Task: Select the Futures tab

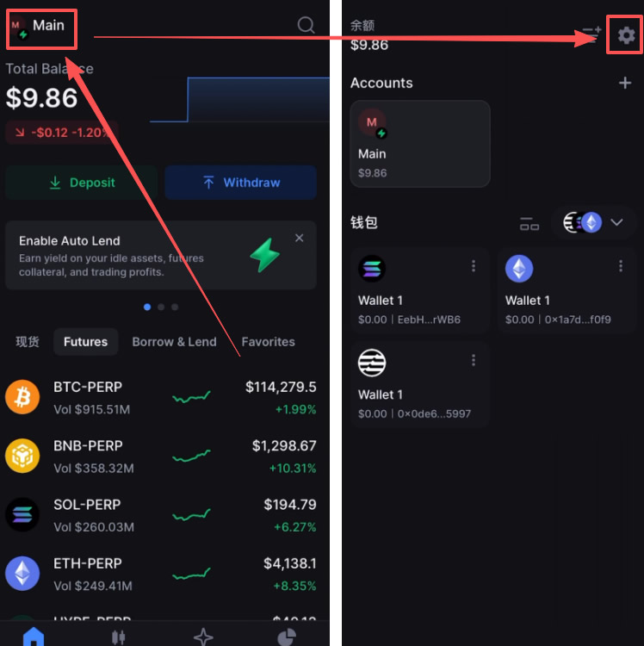Action: click(85, 342)
